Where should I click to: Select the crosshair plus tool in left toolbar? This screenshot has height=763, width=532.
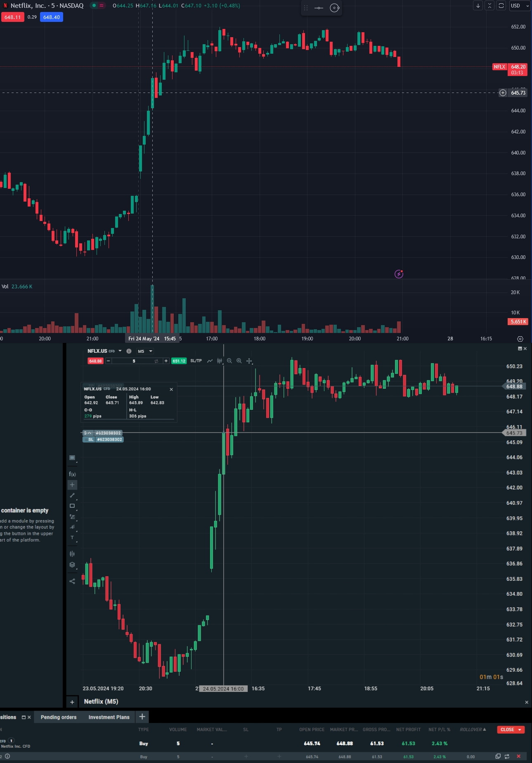[72, 485]
